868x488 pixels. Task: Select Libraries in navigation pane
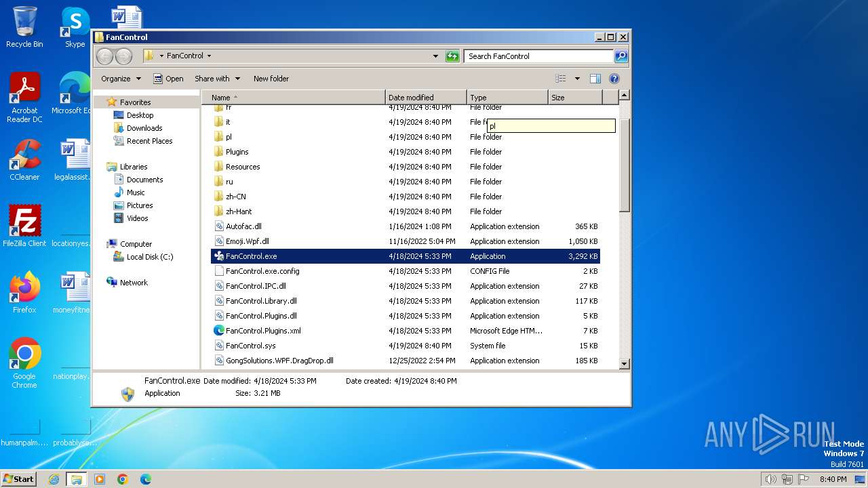click(x=134, y=167)
